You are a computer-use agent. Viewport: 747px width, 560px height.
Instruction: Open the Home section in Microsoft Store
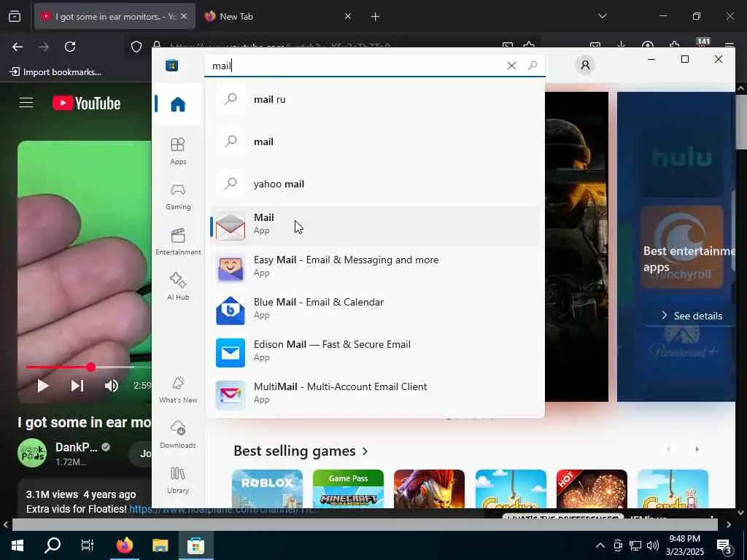click(x=178, y=104)
